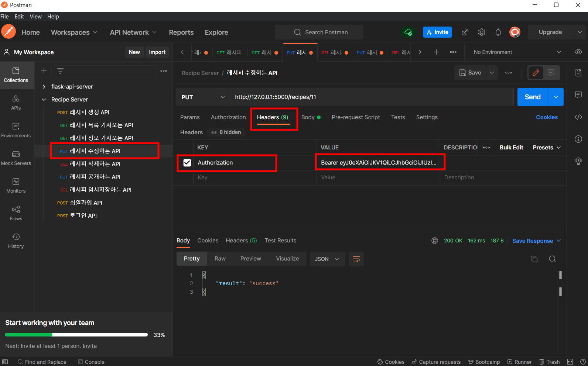Click the collection filter icon
This screenshot has height=366, width=588.
point(60,71)
